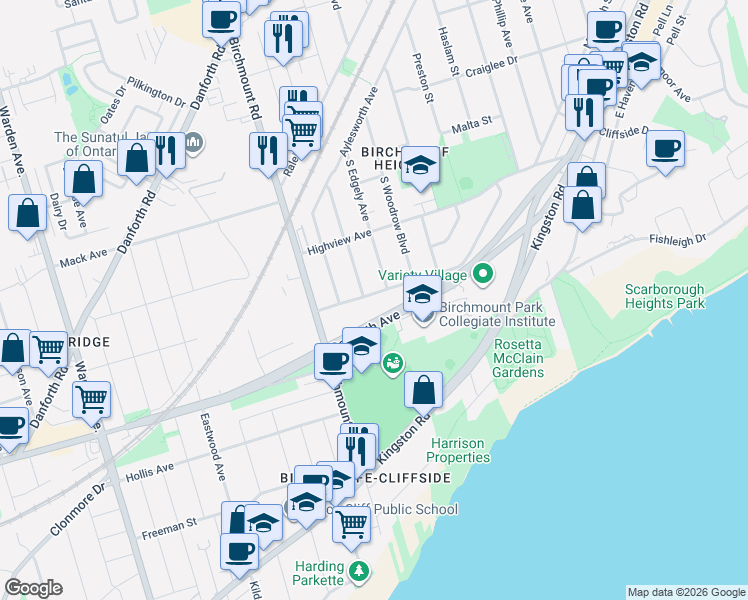Click the graduation cap marker at top right
The height and width of the screenshot is (600, 748).
642,62
